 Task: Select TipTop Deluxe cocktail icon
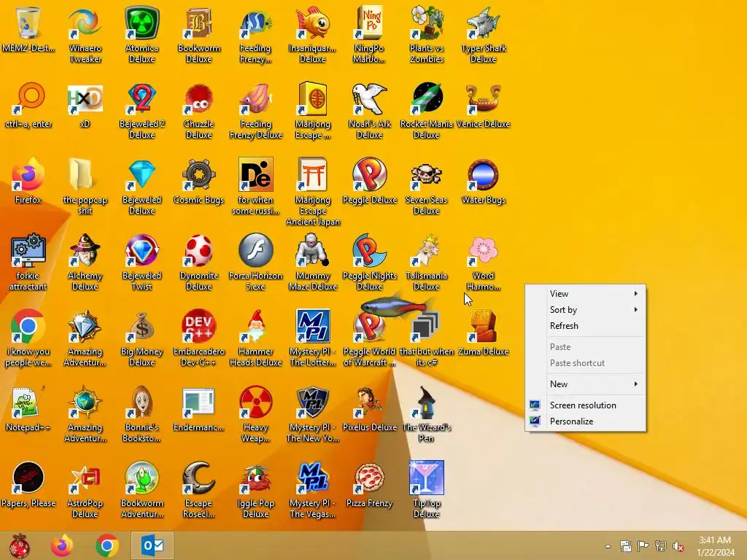tap(426, 478)
